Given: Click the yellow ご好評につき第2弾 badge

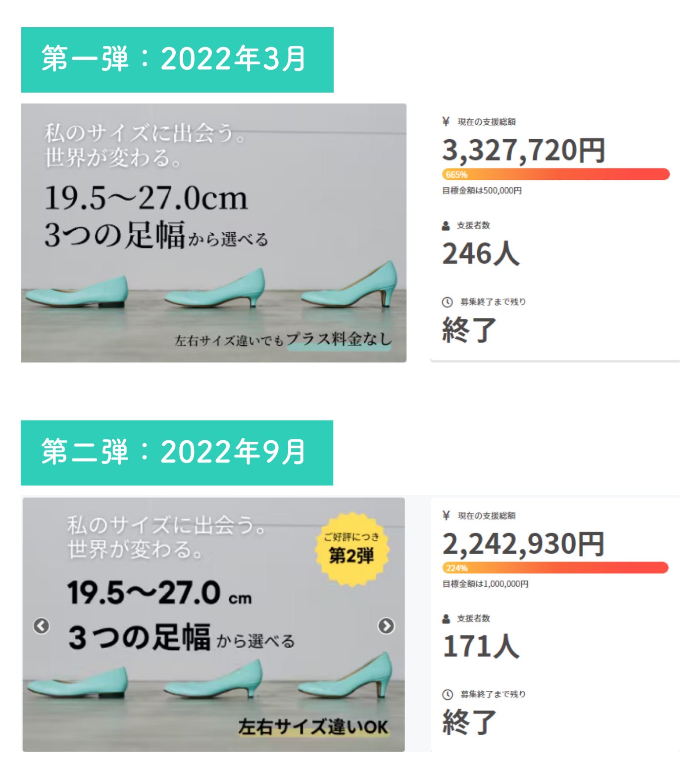Looking at the screenshot, I should pyautogui.click(x=352, y=549).
